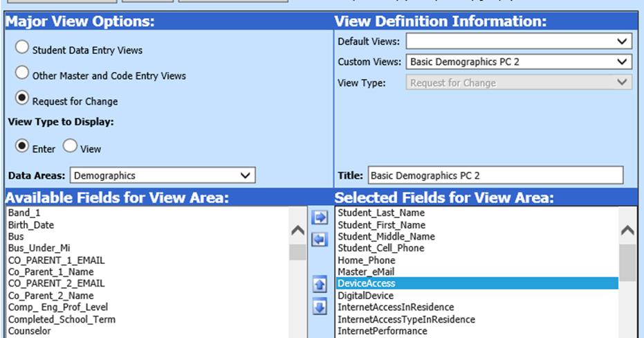Select Birth_Date in available fields
The height and width of the screenshot is (338, 644).
point(31,225)
